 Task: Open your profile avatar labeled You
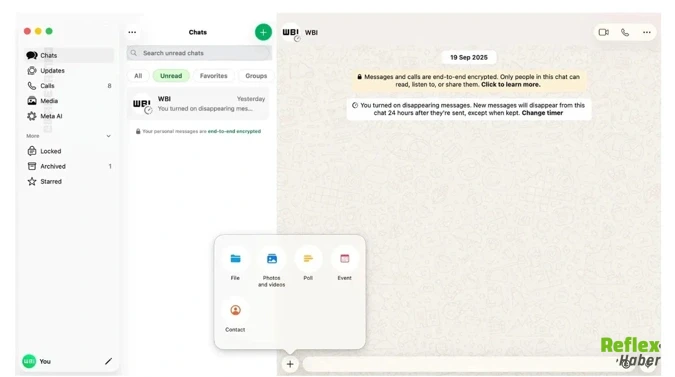[x=29, y=362]
